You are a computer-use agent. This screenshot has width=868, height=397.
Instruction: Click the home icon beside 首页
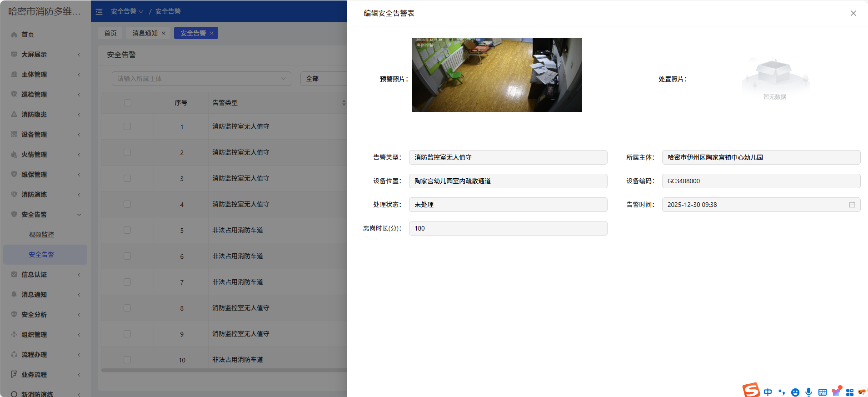pyautogui.click(x=14, y=35)
